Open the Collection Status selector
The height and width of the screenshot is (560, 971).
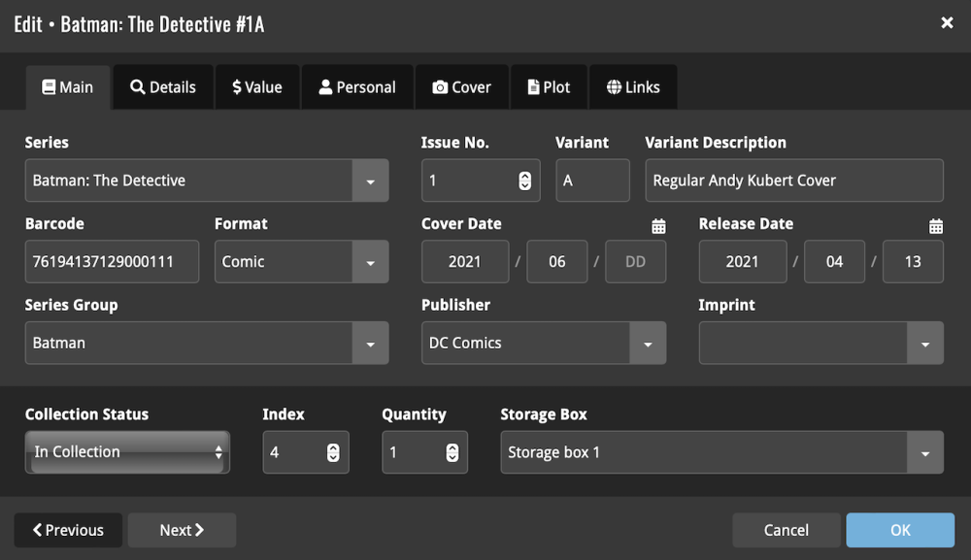pos(126,451)
